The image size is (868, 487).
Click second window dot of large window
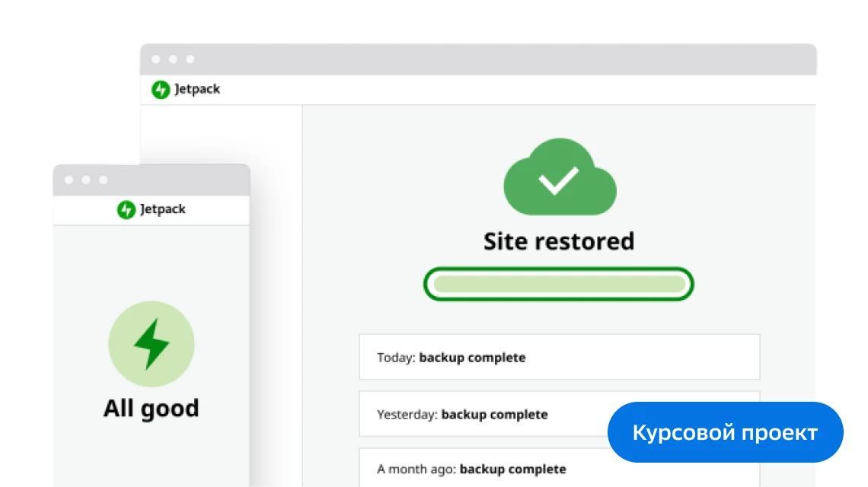[x=174, y=59]
